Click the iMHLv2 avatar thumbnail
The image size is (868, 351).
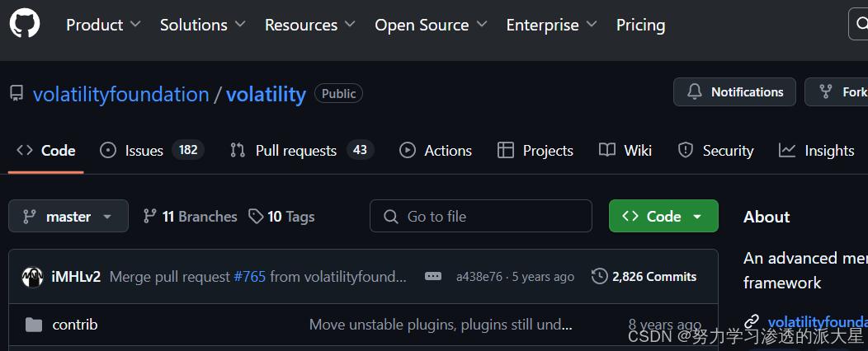[x=32, y=277]
